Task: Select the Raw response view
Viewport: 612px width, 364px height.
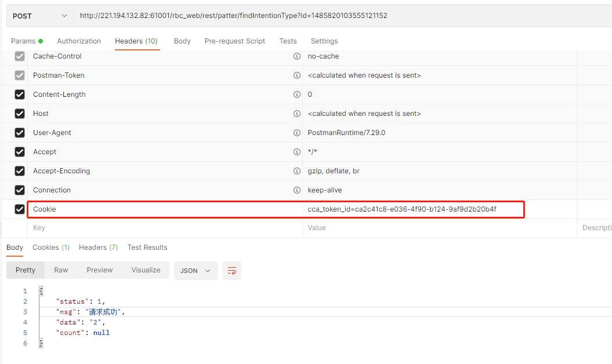Action: click(60, 270)
